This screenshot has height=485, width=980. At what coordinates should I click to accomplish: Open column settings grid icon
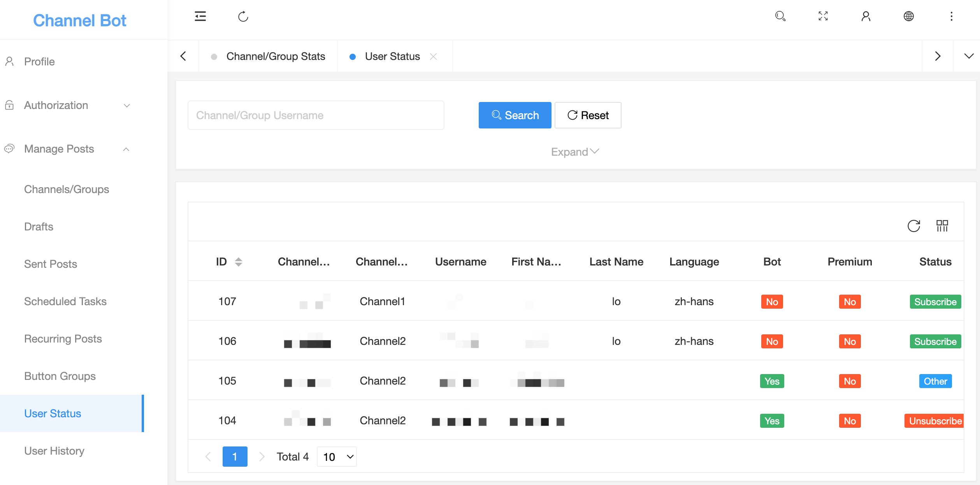(942, 226)
